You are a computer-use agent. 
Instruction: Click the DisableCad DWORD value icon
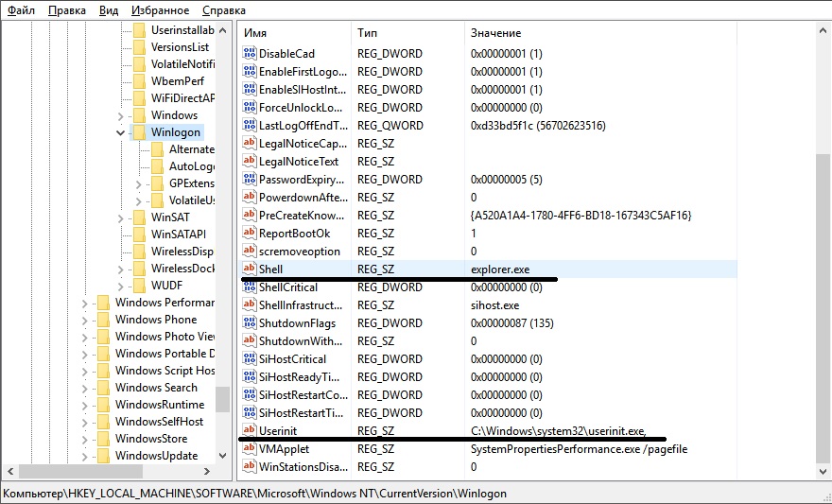point(249,53)
